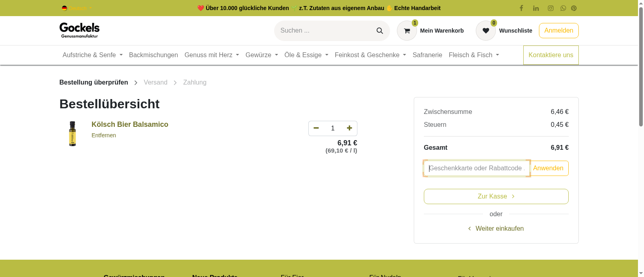Expand the Fleisch & Fisch menu
The width and height of the screenshot is (644, 277).
point(474,55)
